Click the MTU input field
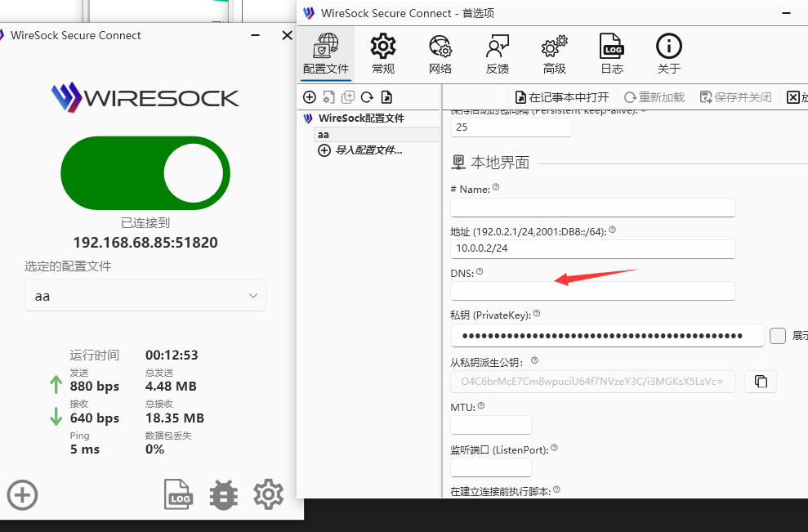Screen dimensions: 808x532 tap(490, 425)
